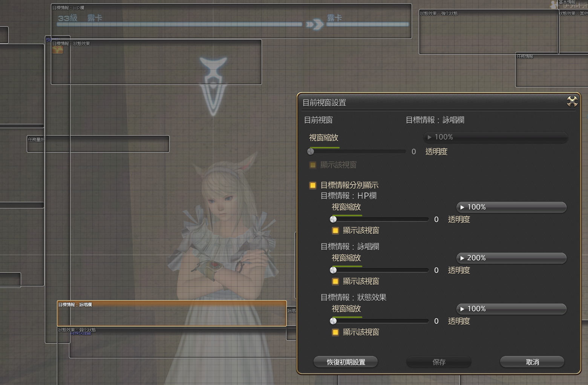Screen dimensions: 588x385
Task: Select the highlighted 目標情報:詠唱欄 HUD element
Action: coord(171,313)
